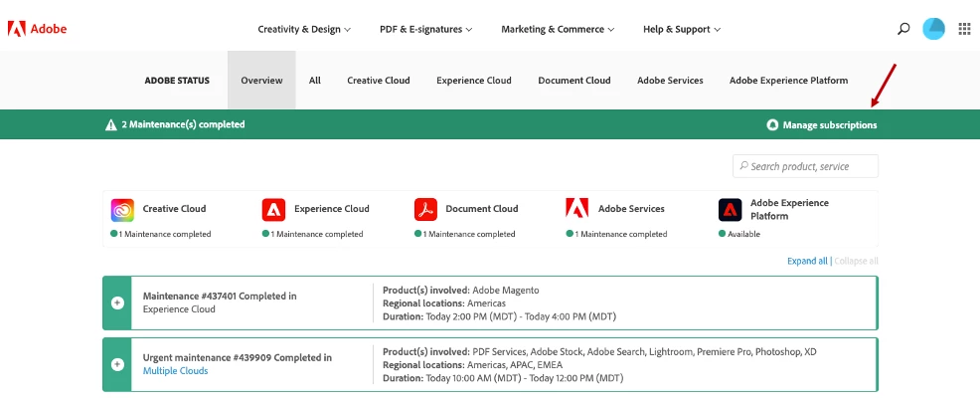Click the Adobe Experience Platform dark icon

(730, 210)
